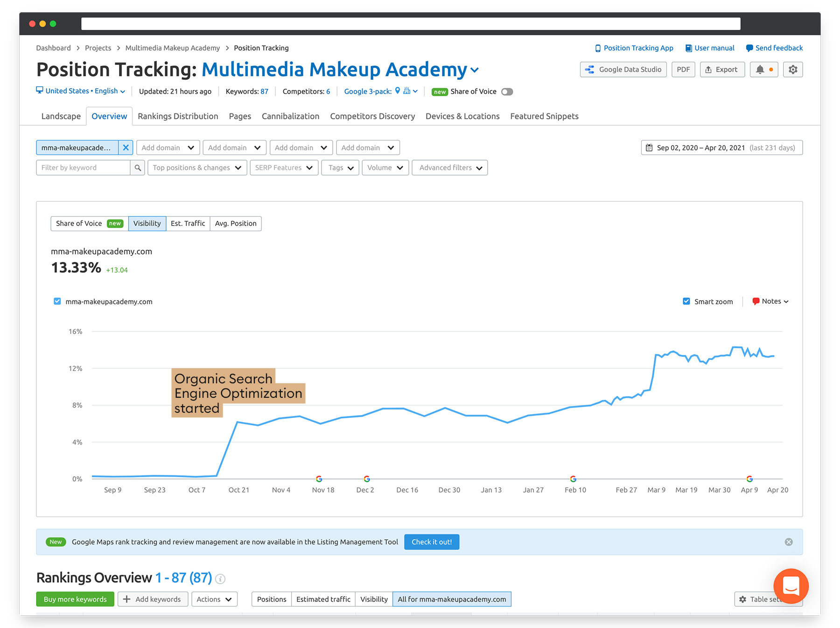The image size is (840, 628).
Task: Open Advanced filters dropdown
Action: (x=450, y=168)
